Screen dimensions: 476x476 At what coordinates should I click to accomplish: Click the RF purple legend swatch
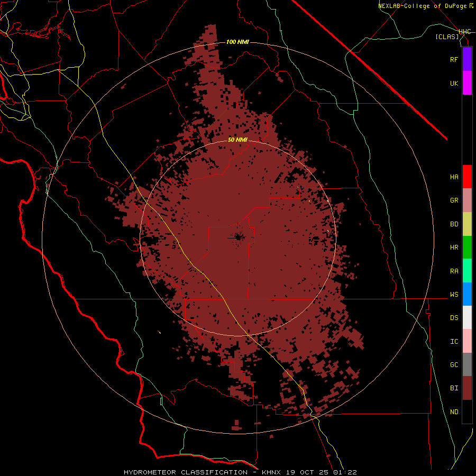click(x=467, y=59)
